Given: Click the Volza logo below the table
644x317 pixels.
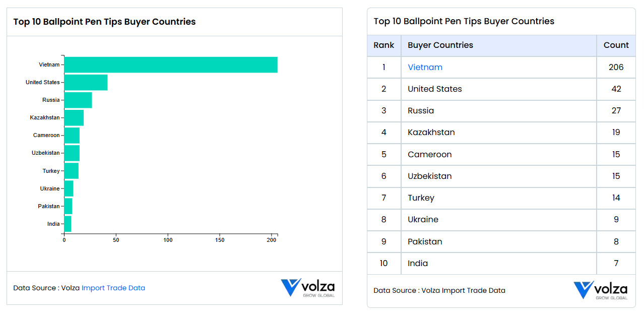Looking at the screenshot, I should point(600,290).
